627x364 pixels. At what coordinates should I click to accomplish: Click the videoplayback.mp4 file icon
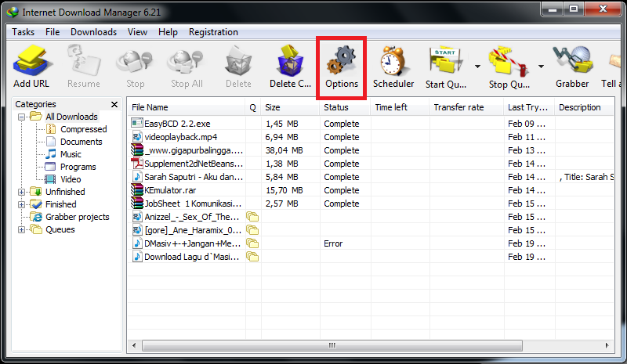pyautogui.click(x=136, y=137)
